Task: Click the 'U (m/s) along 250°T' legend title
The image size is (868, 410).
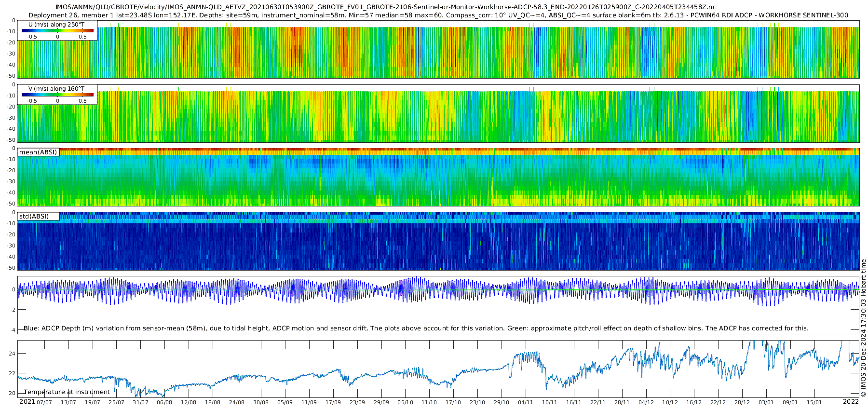Action: tap(56, 24)
